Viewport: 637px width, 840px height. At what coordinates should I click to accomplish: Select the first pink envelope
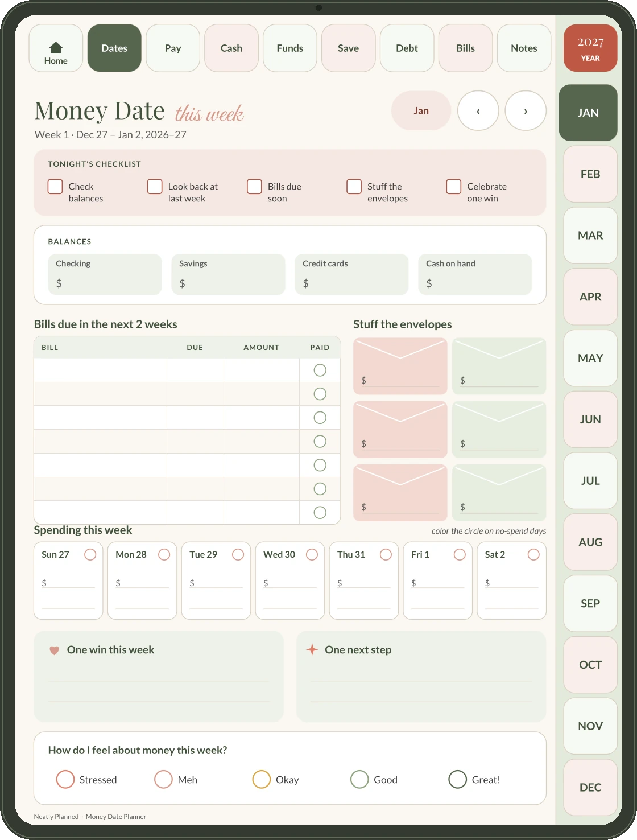tap(400, 367)
